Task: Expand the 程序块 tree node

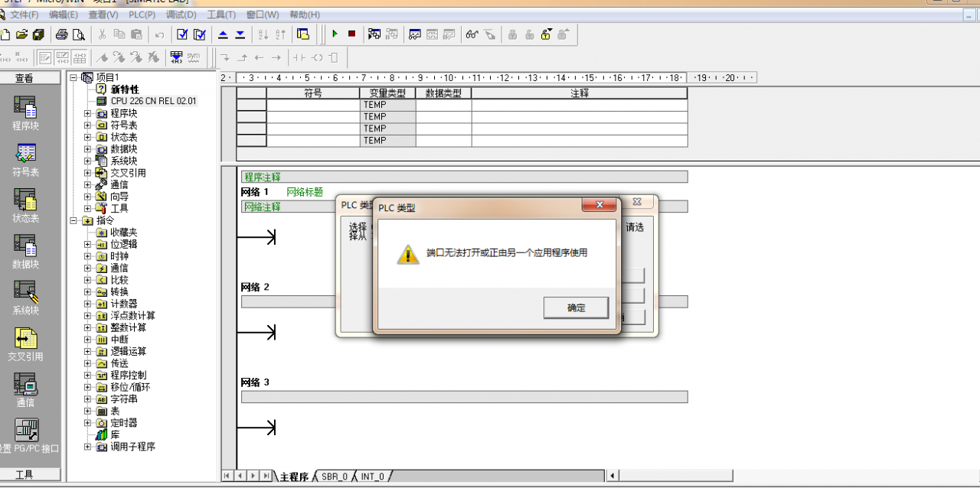Action: [x=87, y=113]
